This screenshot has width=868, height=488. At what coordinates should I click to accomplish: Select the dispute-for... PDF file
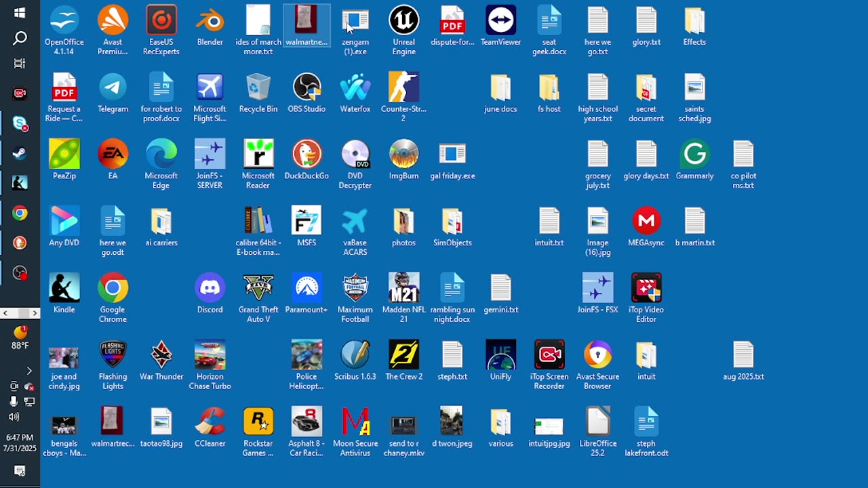pos(452,26)
